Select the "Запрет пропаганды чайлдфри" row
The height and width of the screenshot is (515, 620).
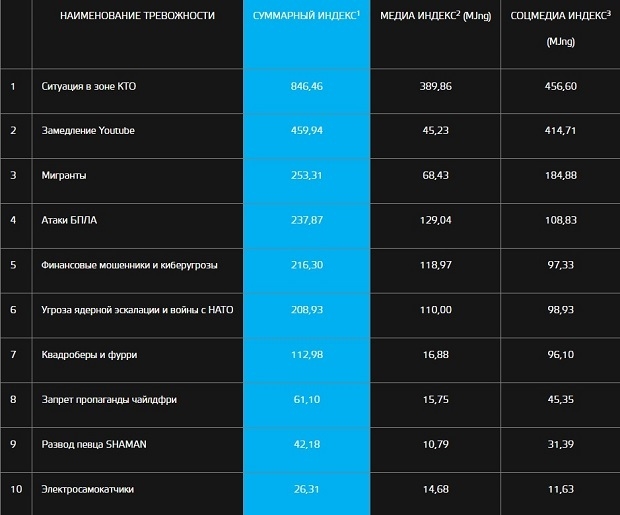[111, 400]
